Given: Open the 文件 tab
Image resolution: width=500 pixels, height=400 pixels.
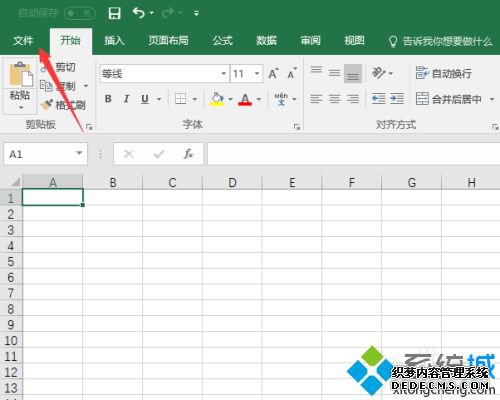Looking at the screenshot, I should click(23, 41).
